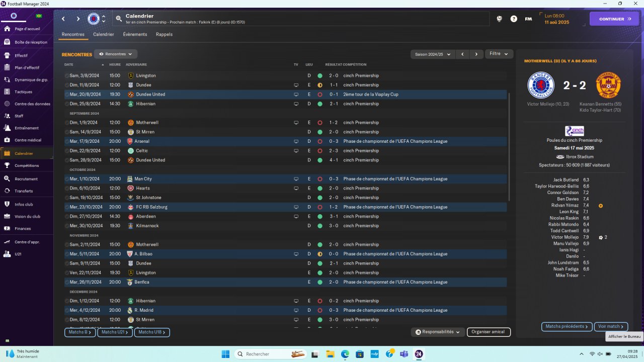The height and width of the screenshot is (362, 644).
Task: Open Dynamique de grp. section
Action: click(31, 79)
